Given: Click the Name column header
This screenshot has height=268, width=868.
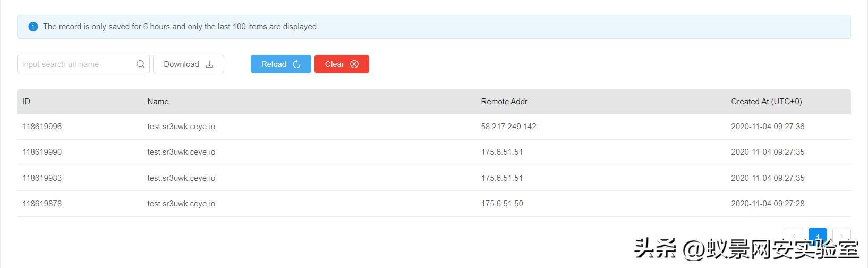Looking at the screenshot, I should (158, 102).
